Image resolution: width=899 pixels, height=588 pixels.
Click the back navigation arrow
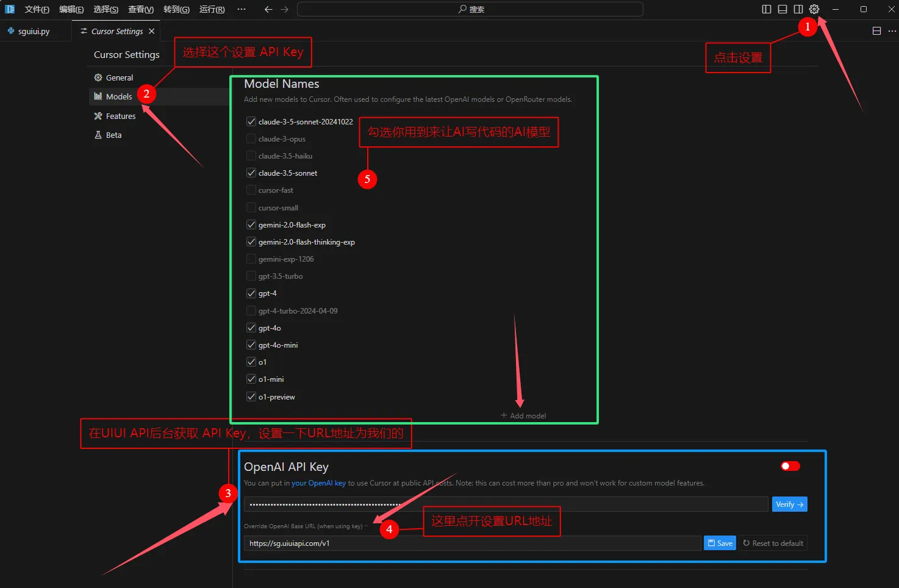click(268, 9)
